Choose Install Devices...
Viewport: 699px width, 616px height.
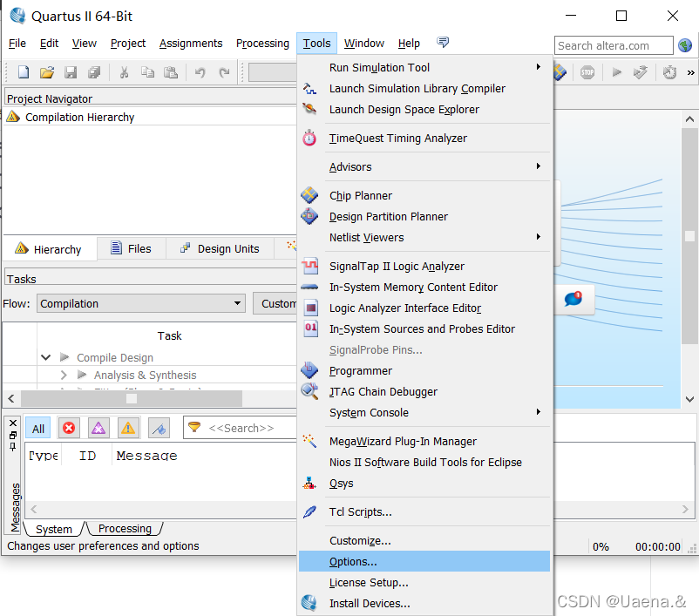[x=424, y=604]
